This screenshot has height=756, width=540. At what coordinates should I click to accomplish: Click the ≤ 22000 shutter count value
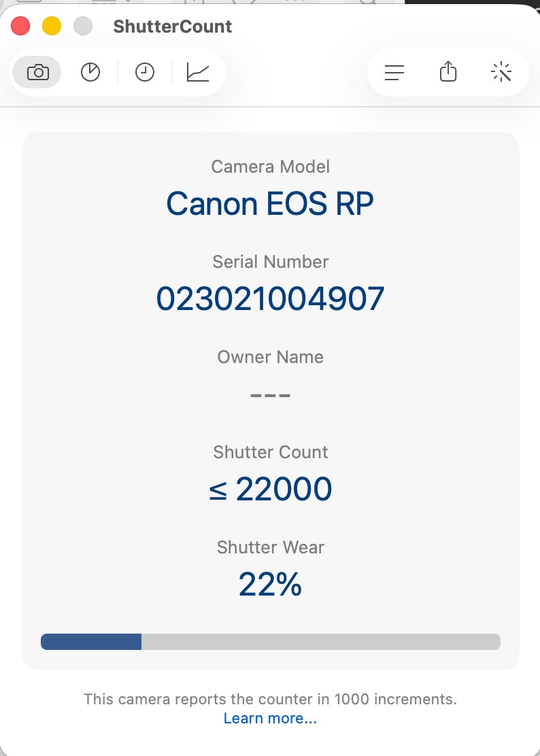click(270, 489)
